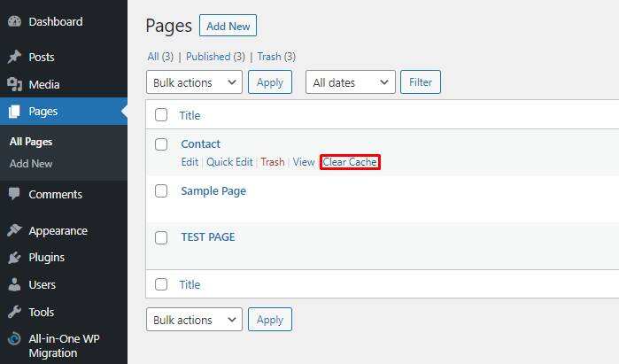Open the top Bulk actions dropdown
619x364 pixels.
coord(194,82)
